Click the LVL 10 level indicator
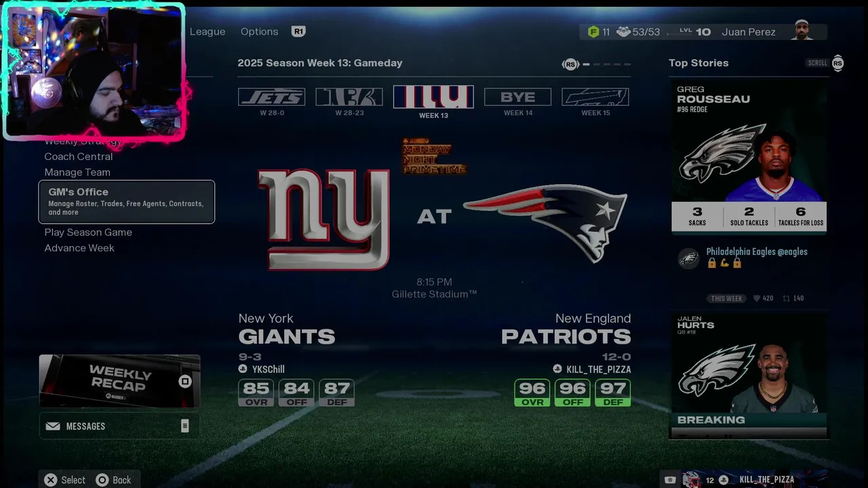Image resolution: width=868 pixels, height=488 pixels. (x=694, y=32)
